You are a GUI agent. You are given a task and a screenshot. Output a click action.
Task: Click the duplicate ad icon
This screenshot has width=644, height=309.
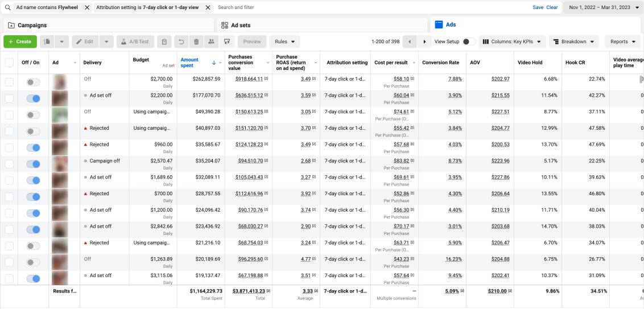47,42
